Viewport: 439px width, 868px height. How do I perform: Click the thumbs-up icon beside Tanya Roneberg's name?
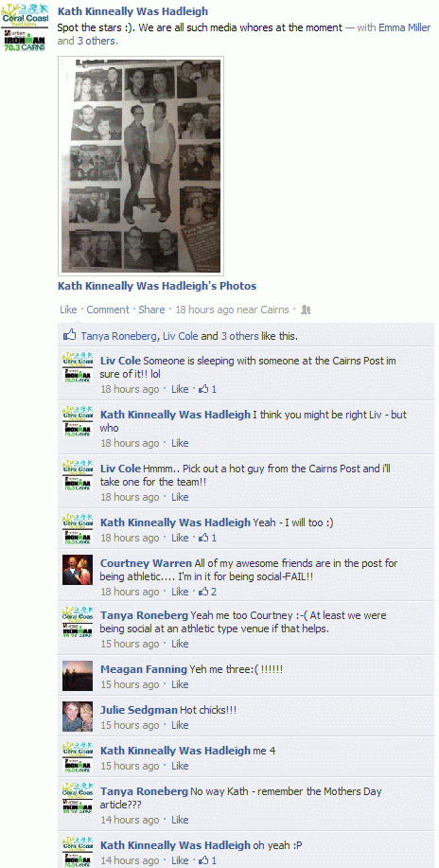(x=70, y=335)
